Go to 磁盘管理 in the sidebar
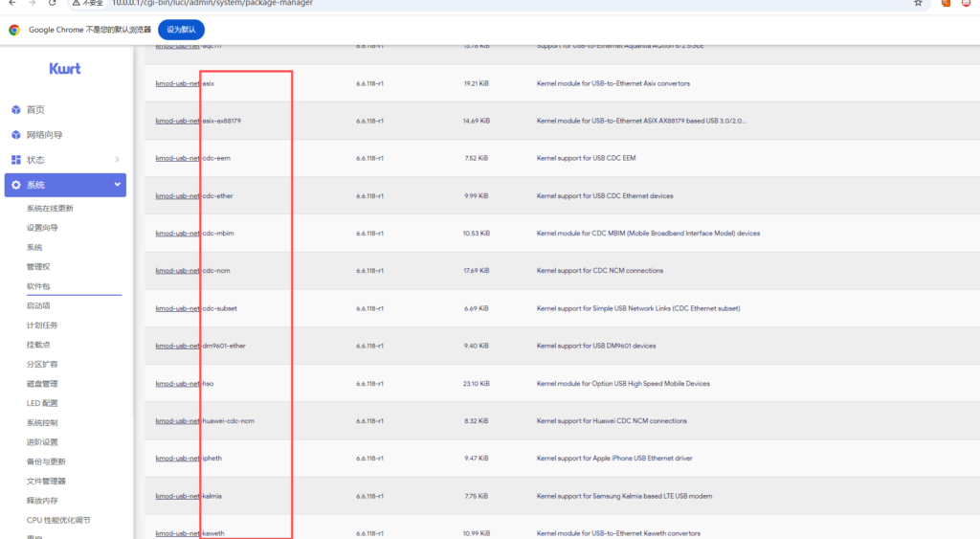Screen dimensions: 980x539 pyautogui.click(x=42, y=384)
